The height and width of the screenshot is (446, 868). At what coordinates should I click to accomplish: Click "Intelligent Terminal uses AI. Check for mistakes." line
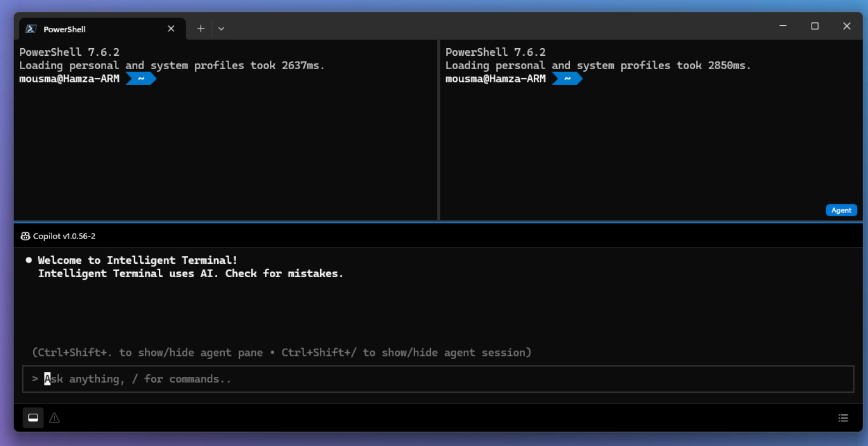pyautogui.click(x=190, y=273)
